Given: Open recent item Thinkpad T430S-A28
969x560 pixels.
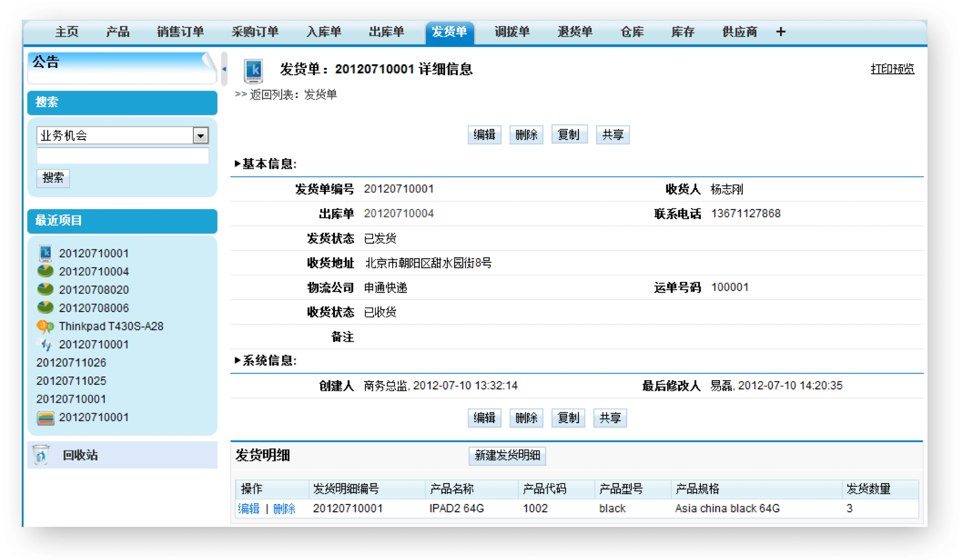Looking at the screenshot, I should [x=111, y=326].
